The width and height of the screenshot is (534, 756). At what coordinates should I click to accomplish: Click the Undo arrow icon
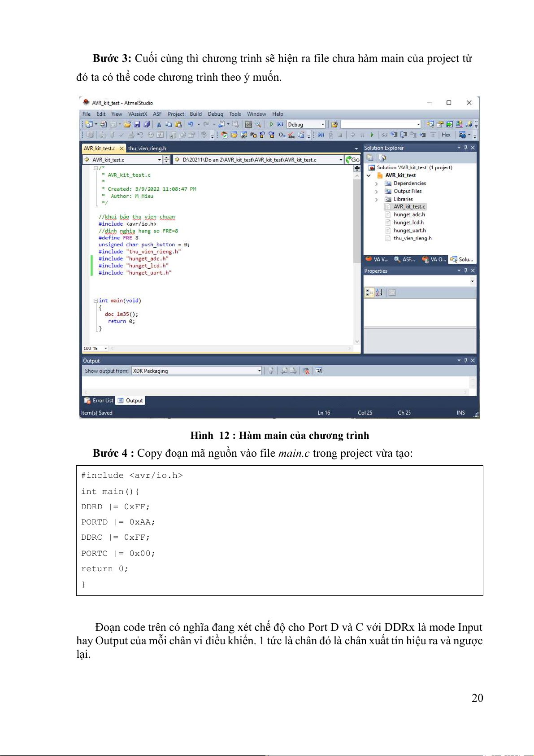coord(191,124)
